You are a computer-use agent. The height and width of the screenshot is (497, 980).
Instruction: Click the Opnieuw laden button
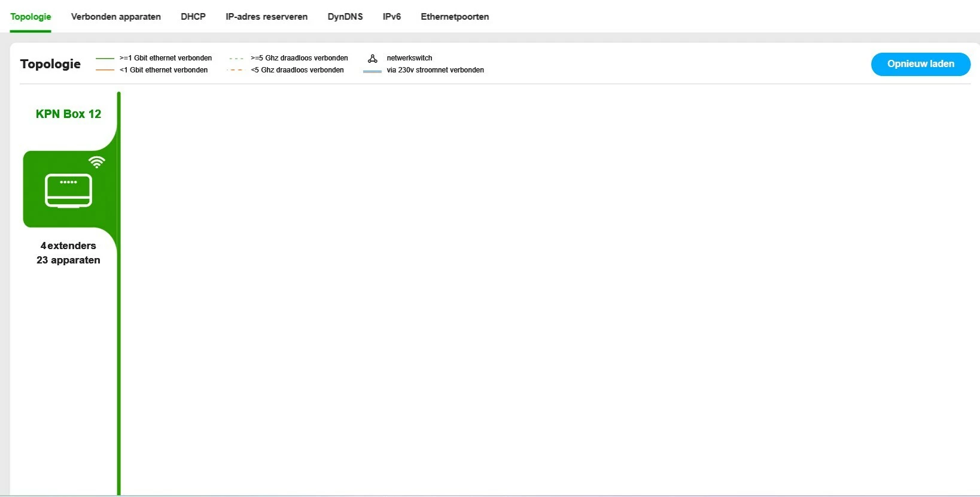[x=921, y=64]
